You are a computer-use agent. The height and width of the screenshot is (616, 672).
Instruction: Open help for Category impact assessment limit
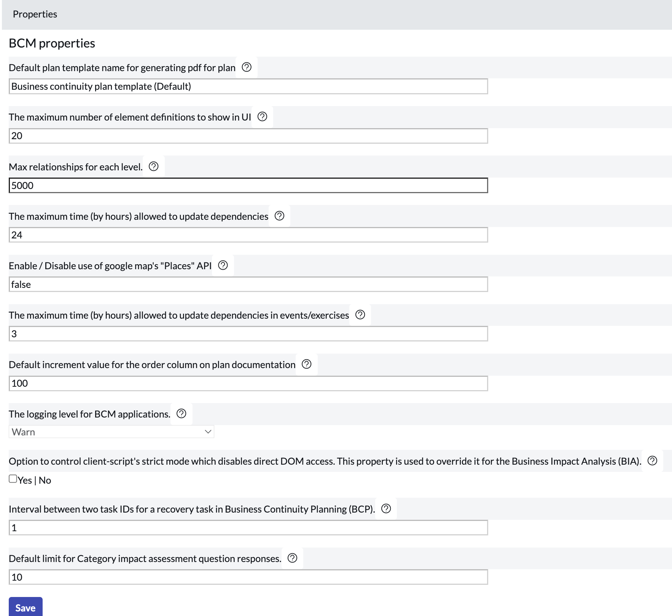point(292,558)
